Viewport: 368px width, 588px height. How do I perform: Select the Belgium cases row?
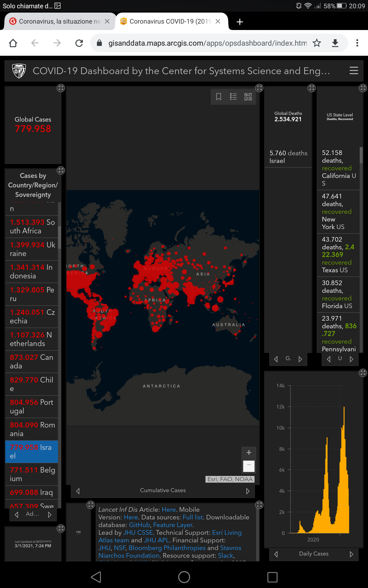[x=32, y=474]
